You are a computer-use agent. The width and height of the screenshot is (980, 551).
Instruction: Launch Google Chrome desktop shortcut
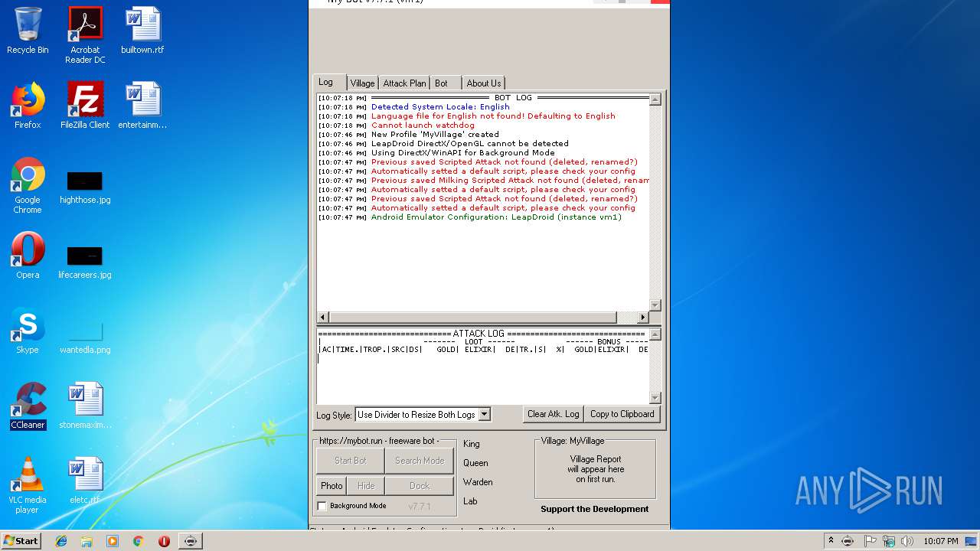tap(28, 186)
